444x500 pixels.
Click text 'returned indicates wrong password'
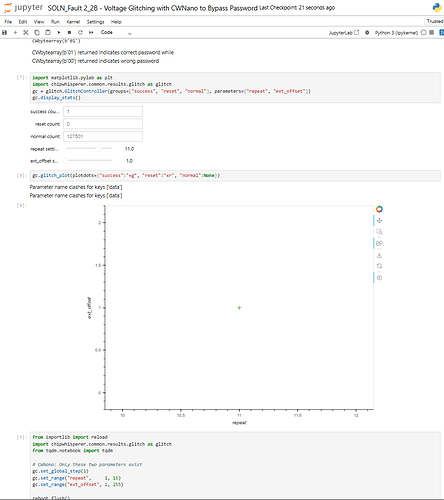pyautogui.click(x=118, y=61)
